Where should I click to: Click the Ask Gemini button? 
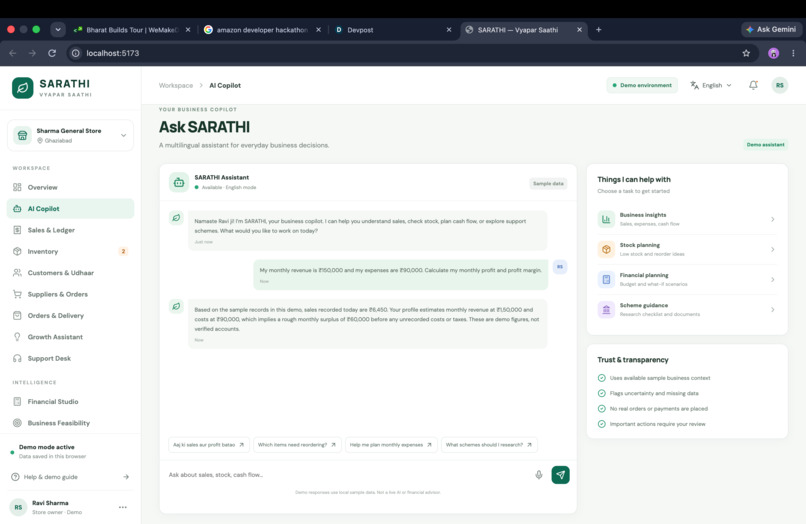(771, 30)
